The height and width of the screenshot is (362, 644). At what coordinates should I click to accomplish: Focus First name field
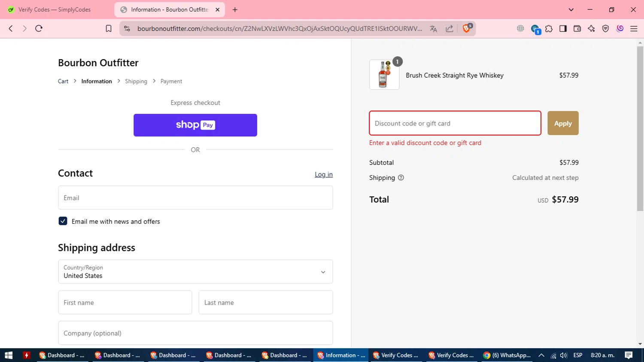[x=125, y=302]
